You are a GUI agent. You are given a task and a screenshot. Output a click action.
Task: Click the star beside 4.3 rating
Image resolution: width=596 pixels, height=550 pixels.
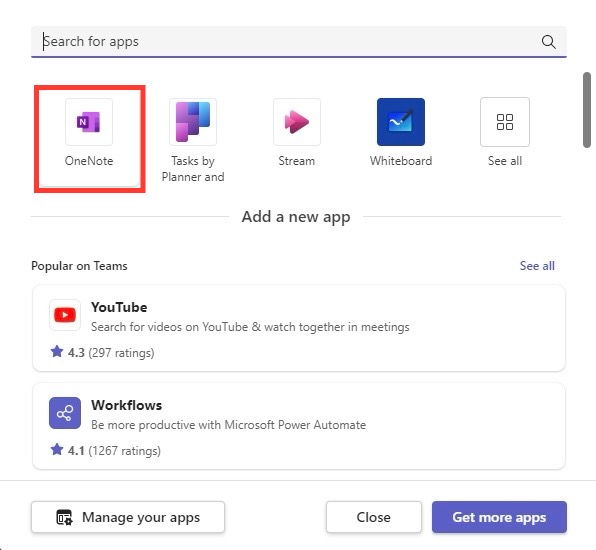[x=57, y=352]
